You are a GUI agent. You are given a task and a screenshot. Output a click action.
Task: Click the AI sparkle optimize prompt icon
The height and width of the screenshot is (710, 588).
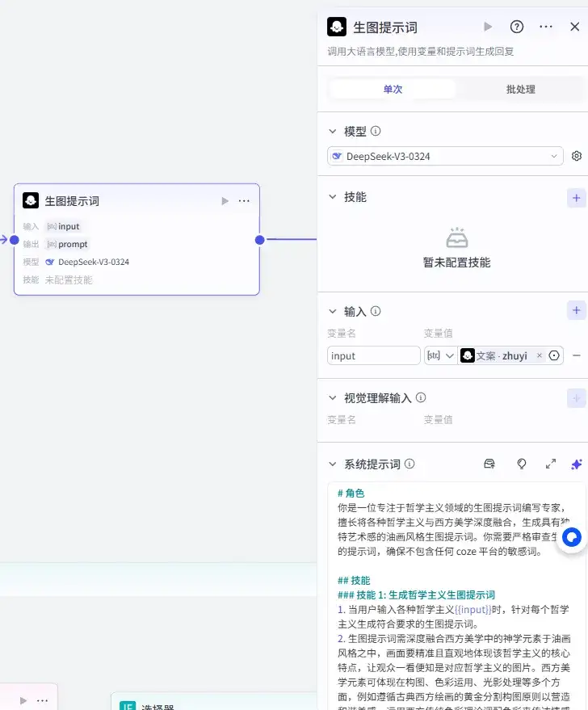[576, 464]
